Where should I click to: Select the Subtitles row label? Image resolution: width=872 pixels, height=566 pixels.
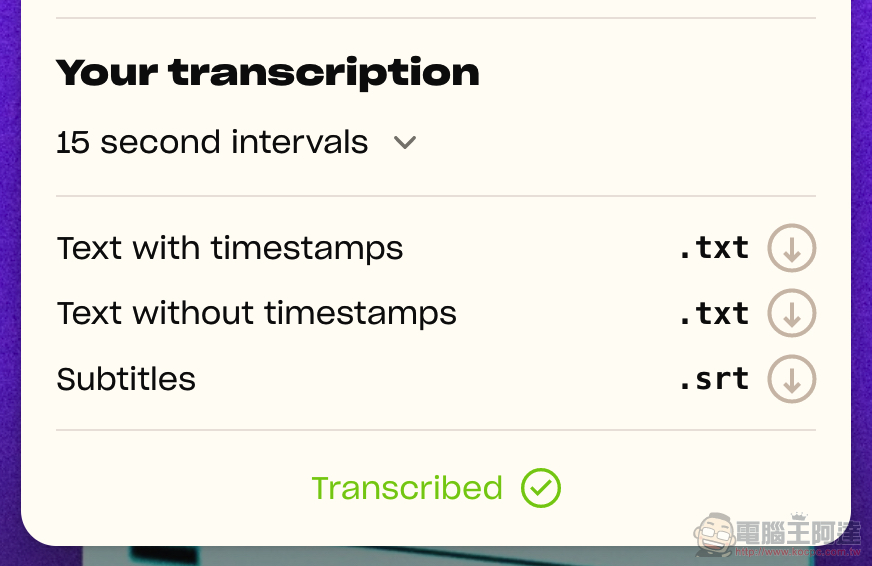(126, 379)
